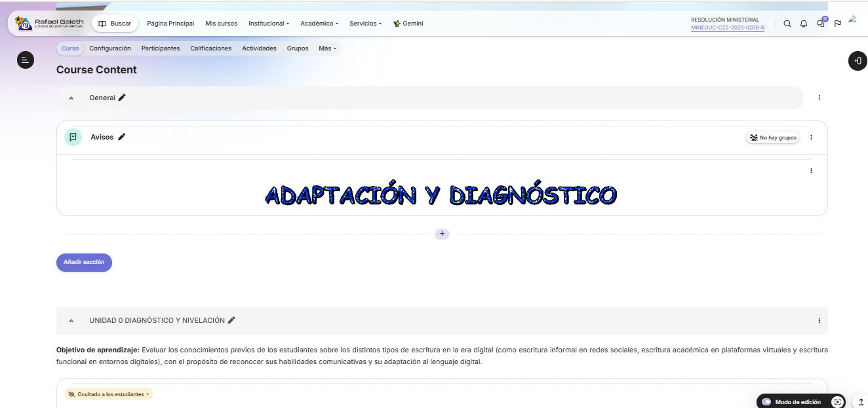Rename the General section via pencil icon
Viewport: 868px width, 408px height.
tap(122, 98)
